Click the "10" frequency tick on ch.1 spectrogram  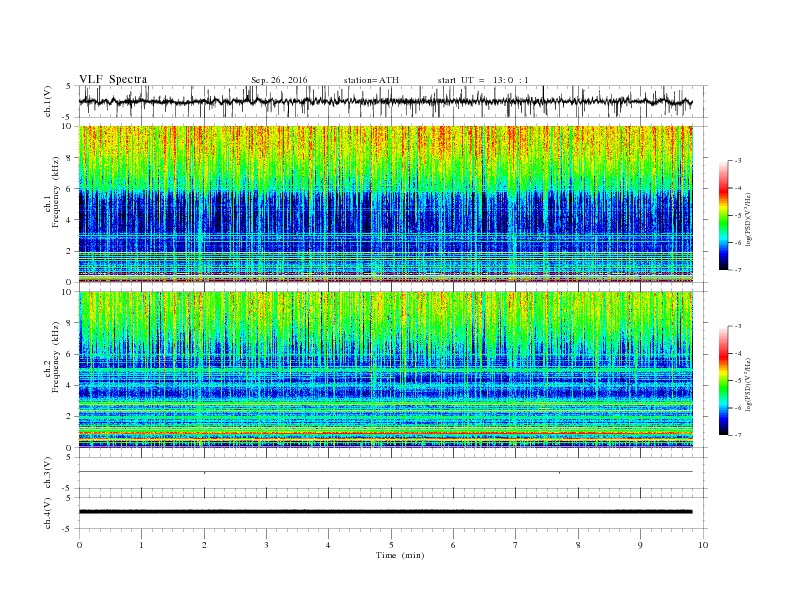click(x=69, y=126)
